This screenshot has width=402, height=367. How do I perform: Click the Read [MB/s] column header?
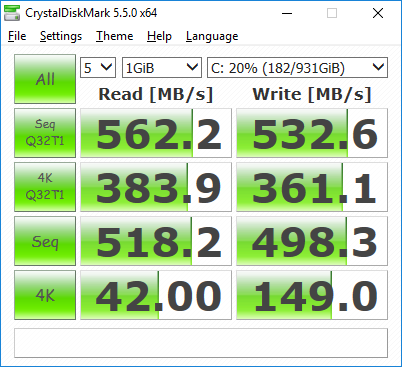coord(156,94)
